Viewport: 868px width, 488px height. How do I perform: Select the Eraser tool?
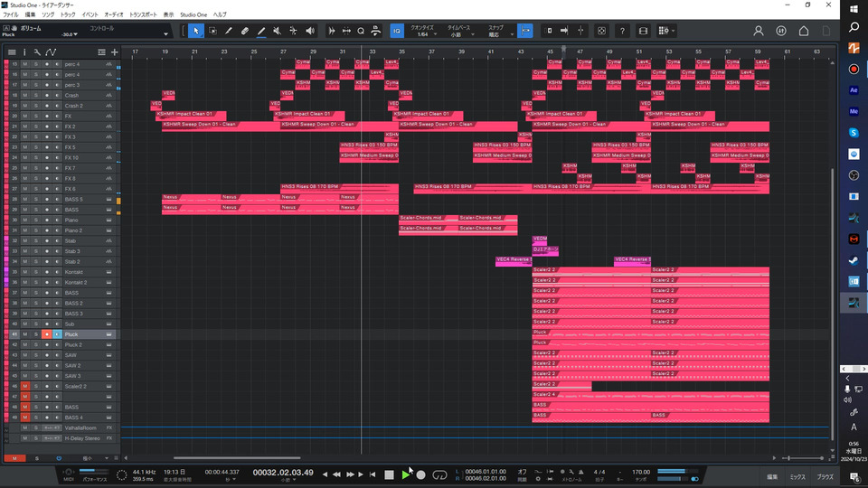tap(245, 31)
